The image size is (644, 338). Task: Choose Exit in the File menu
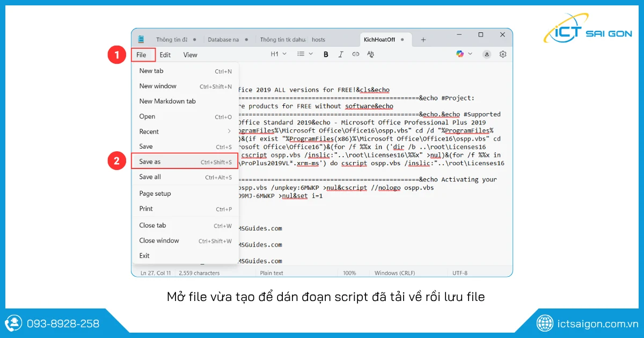pyautogui.click(x=185, y=255)
